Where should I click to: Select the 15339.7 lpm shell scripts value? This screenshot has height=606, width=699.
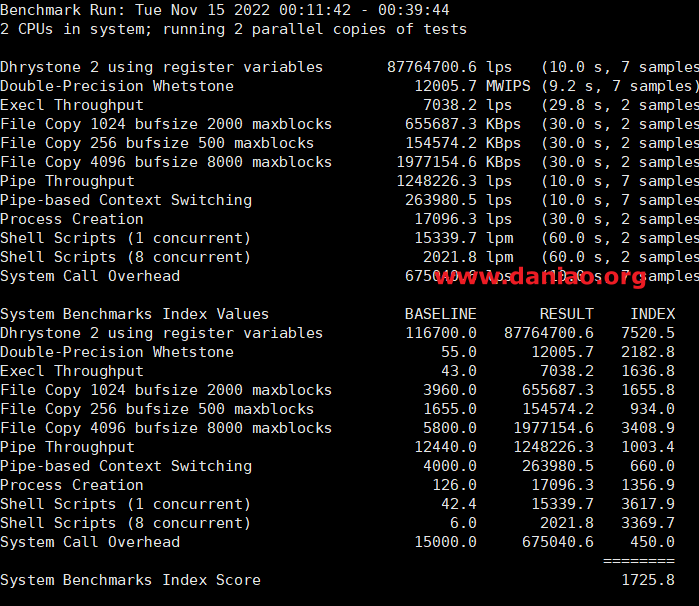(464, 238)
